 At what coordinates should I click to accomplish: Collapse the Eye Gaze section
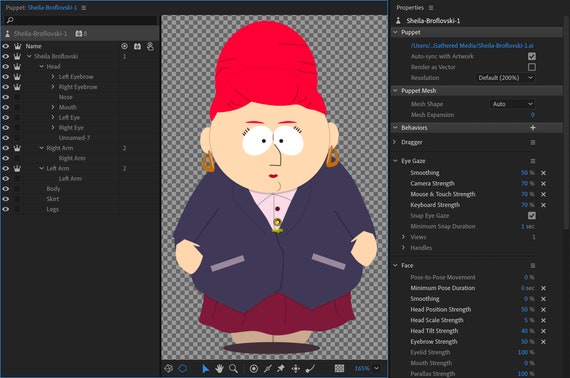(x=396, y=161)
